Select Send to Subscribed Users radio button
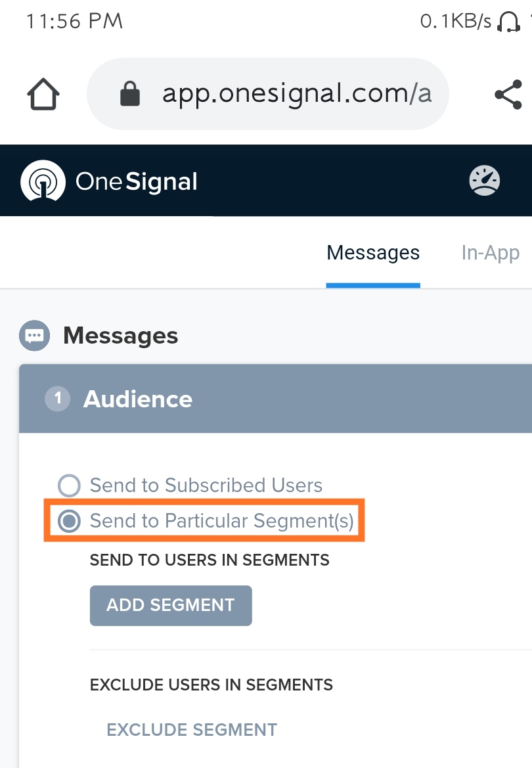This screenshot has width=532, height=768. (69, 486)
